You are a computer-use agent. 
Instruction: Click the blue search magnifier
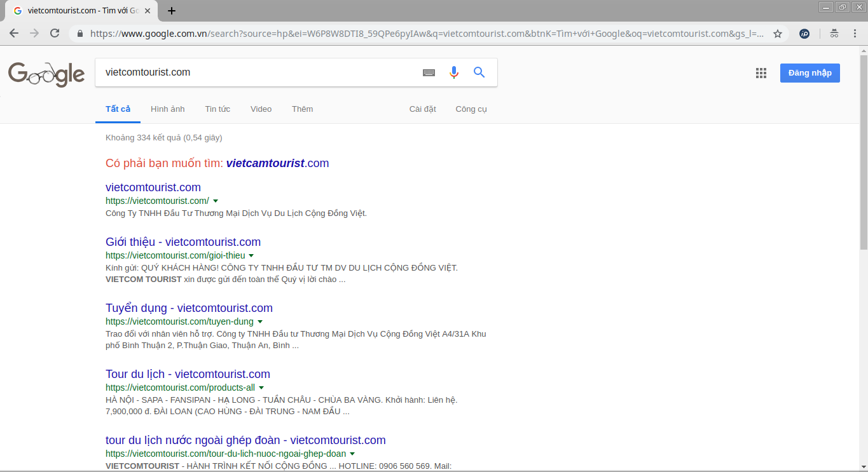click(479, 72)
